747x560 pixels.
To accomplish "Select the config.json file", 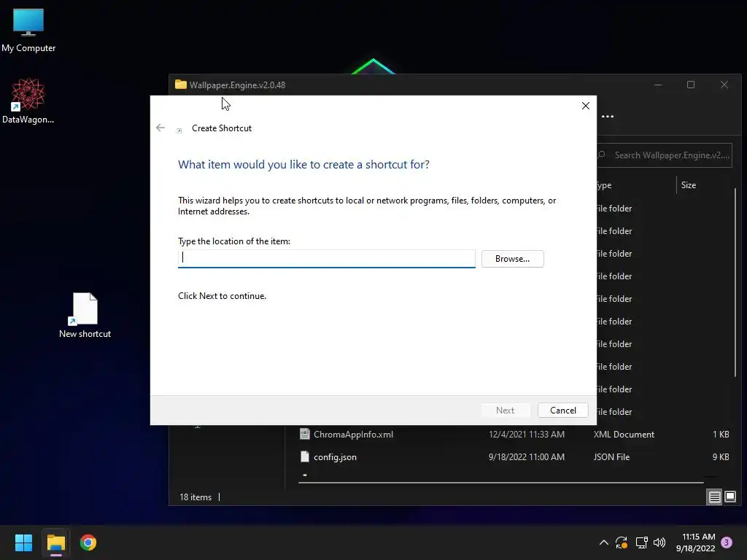I will (x=335, y=456).
